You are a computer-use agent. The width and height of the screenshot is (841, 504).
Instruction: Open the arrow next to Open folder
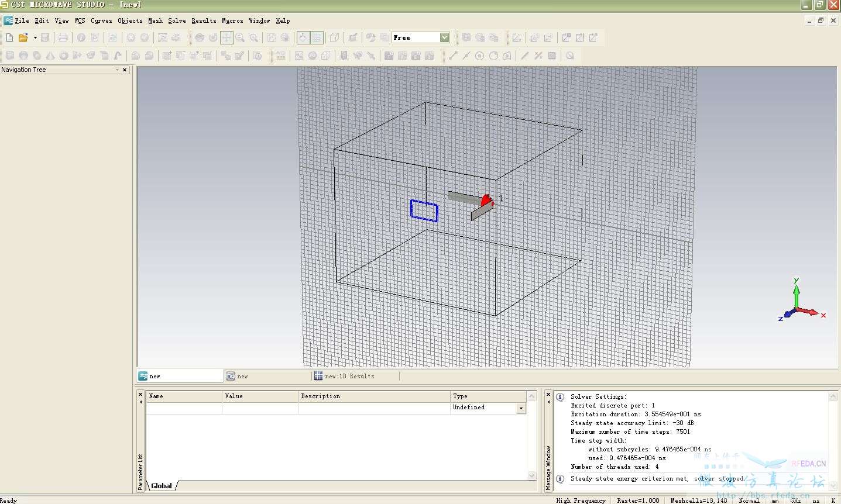pos(35,37)
